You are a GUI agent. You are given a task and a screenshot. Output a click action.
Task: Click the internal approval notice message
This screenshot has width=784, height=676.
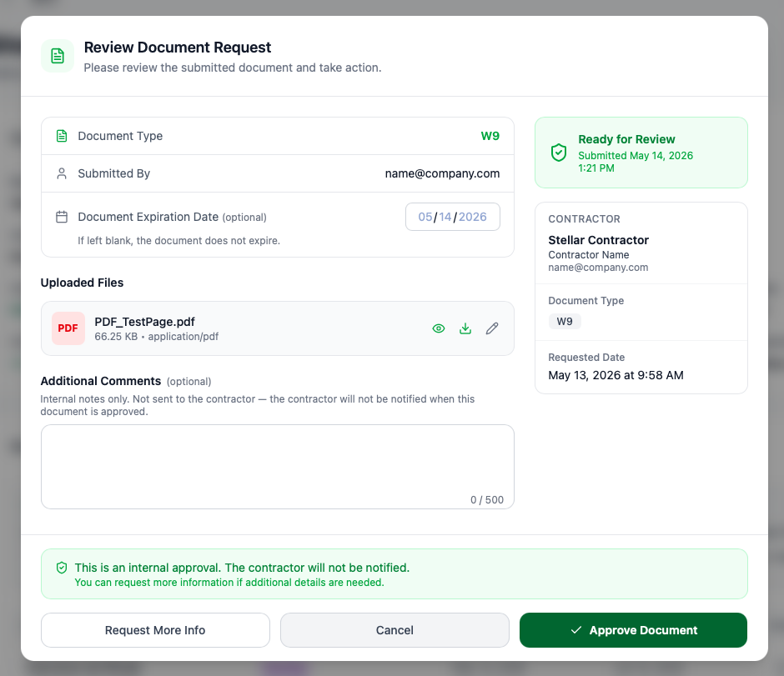242,568
